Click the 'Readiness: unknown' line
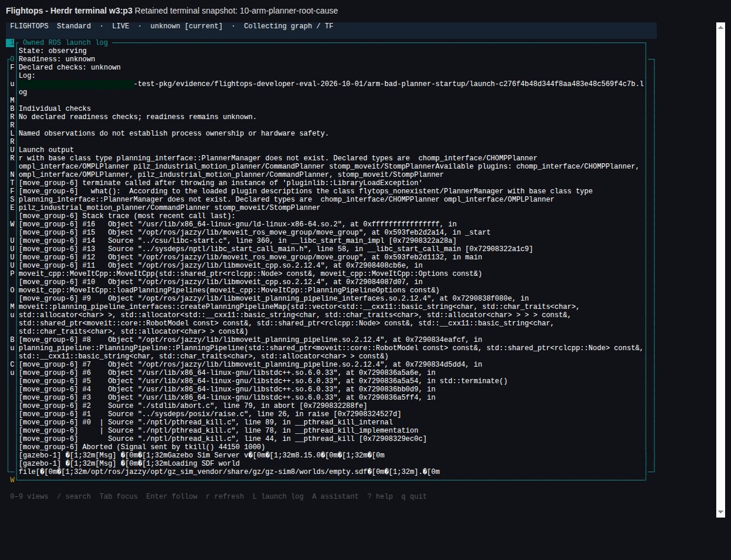 point(57,59)
